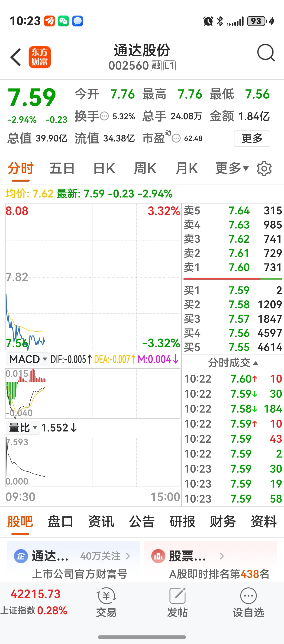Open the 交易 trade icon
This screenshot has height=644, width=284.
(x=106, y=596)
